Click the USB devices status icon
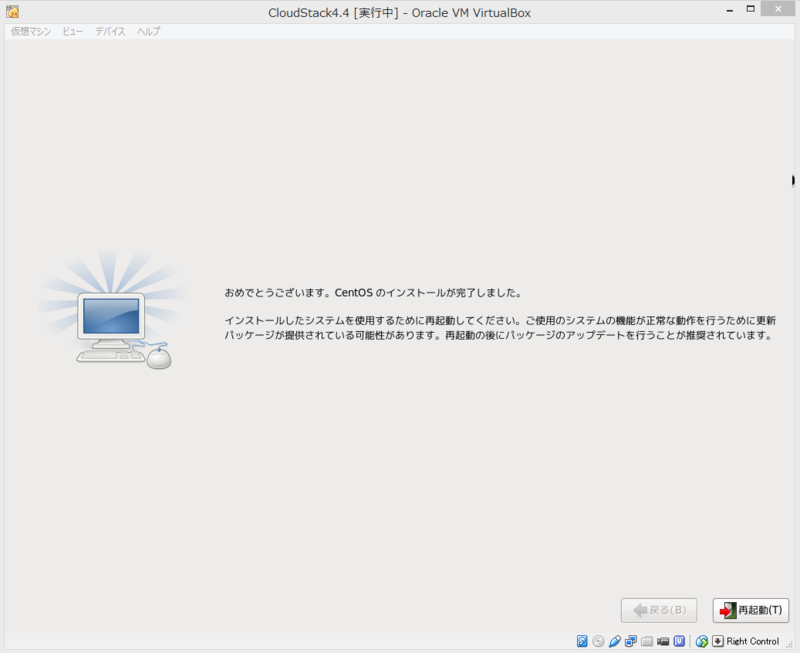 (615, 641)
